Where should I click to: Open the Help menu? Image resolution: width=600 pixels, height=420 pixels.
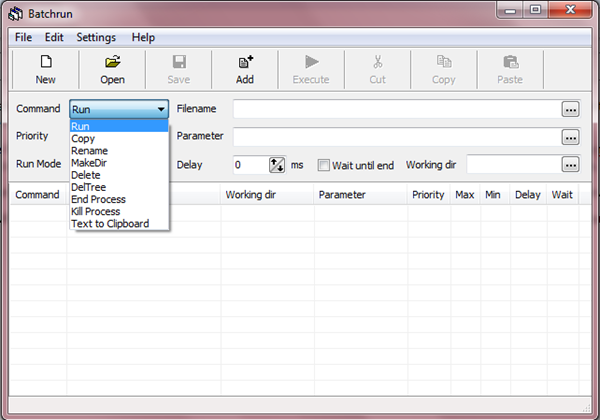click(143, 37)
